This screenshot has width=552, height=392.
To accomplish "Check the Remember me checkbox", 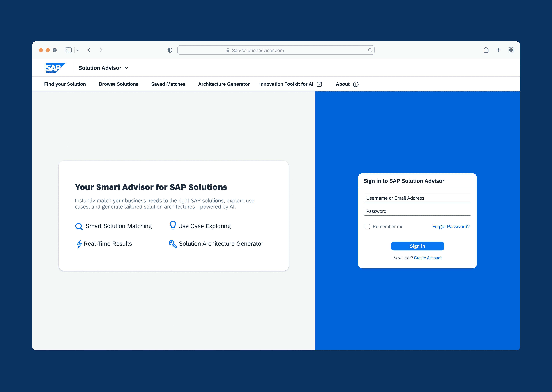I will tap(367, 226).
